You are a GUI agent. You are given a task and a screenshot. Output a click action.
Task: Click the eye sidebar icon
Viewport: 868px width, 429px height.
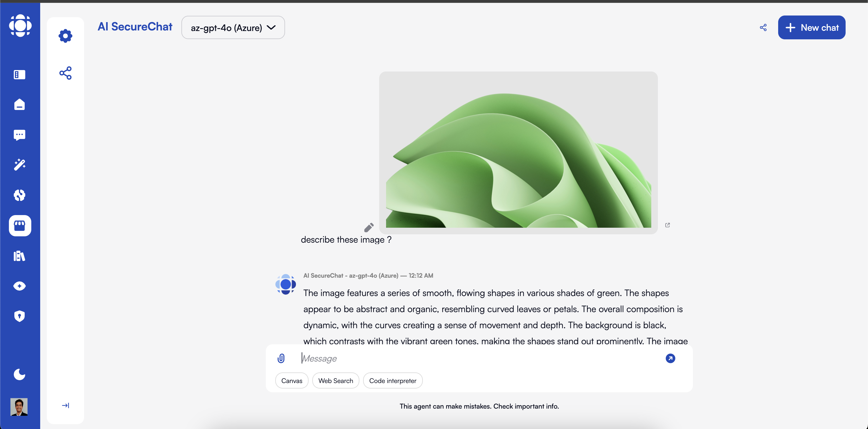click(x=20, y=286)
